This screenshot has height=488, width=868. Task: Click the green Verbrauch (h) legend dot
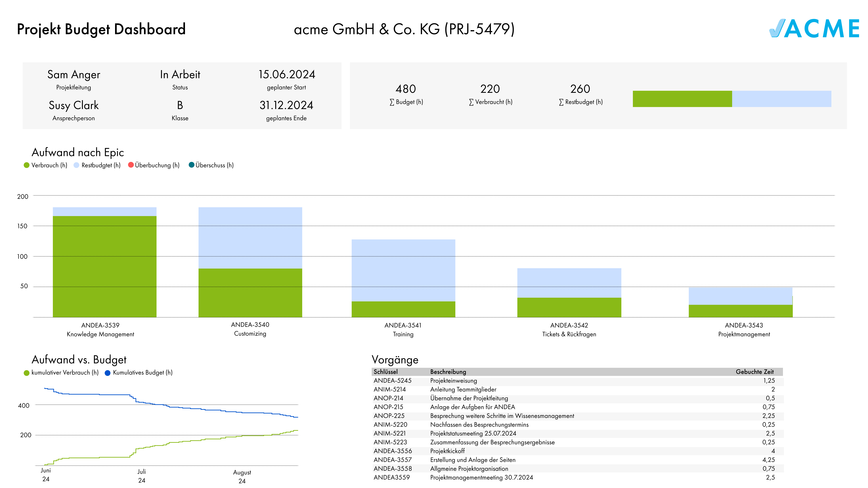coord(27,165)
